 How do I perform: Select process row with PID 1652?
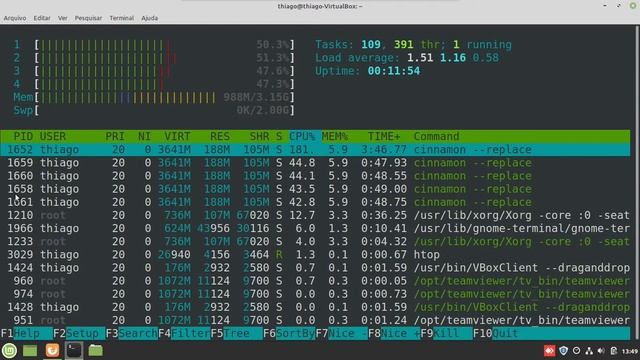[315, 149]
